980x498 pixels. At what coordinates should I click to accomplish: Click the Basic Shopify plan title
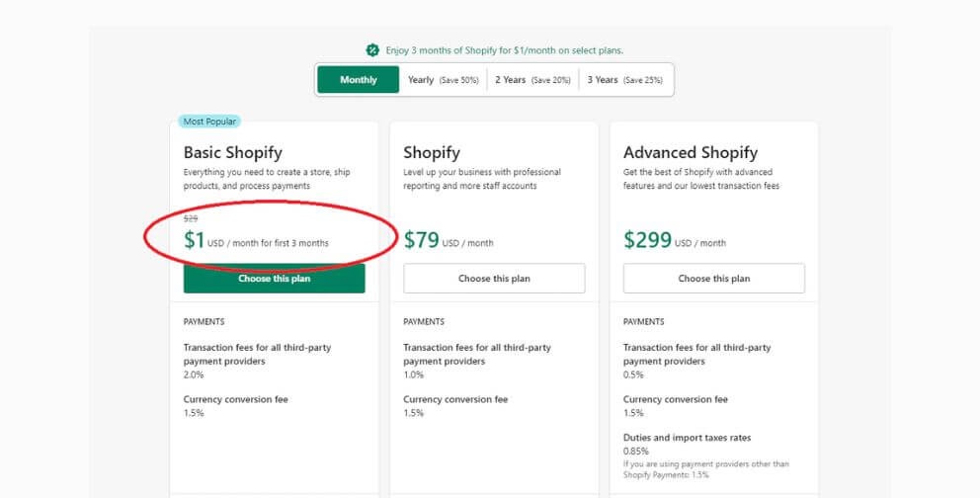[233, 152]
